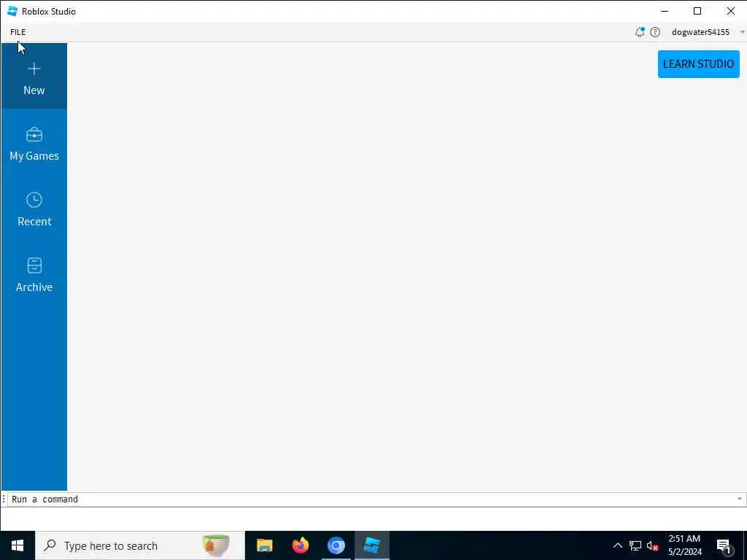Open the My Games tab
Viewport: 747px width, 560px height.
tap(34, 142)
